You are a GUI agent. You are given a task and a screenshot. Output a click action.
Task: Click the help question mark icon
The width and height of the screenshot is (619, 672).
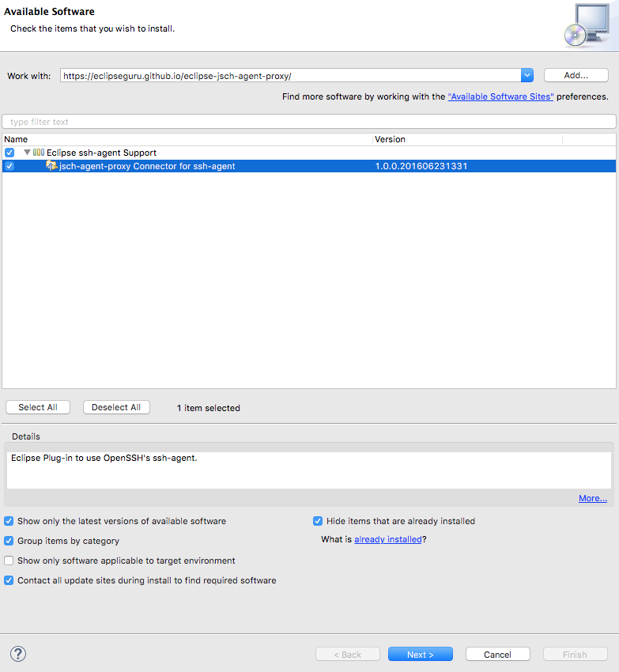click(x=18, y=654)
